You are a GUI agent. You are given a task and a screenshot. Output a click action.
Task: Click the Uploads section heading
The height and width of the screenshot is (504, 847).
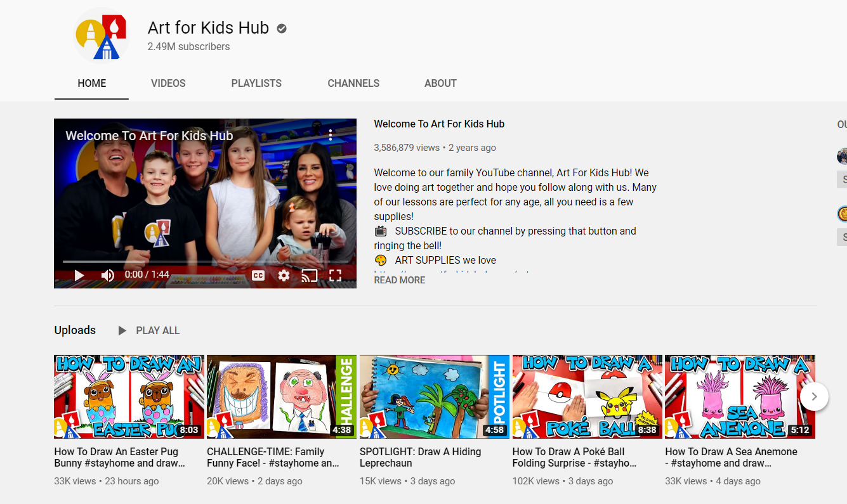[x=75, y=330]
